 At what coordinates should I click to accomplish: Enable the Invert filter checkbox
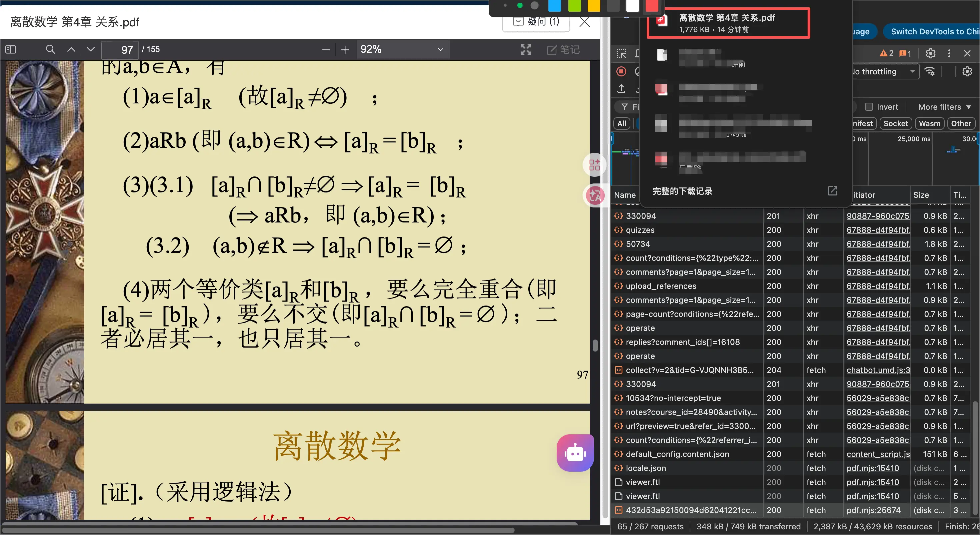[869, 107]
